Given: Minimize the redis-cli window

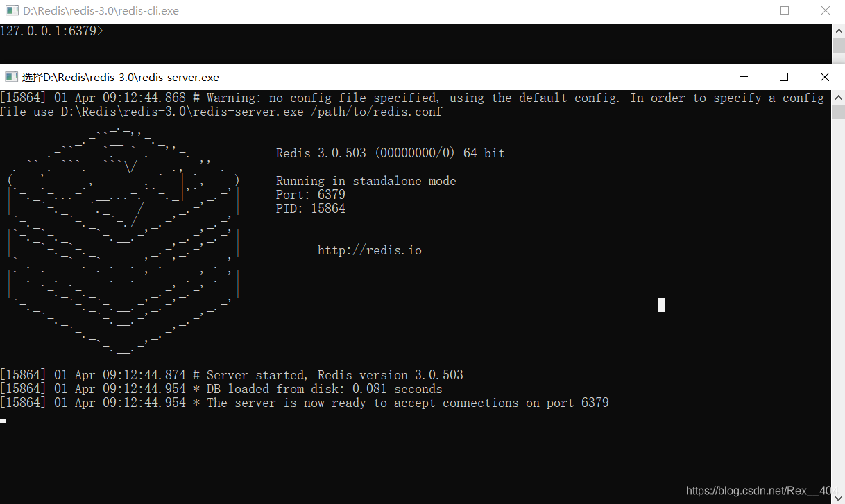Looking at the screenshot, I should [743, 10].
